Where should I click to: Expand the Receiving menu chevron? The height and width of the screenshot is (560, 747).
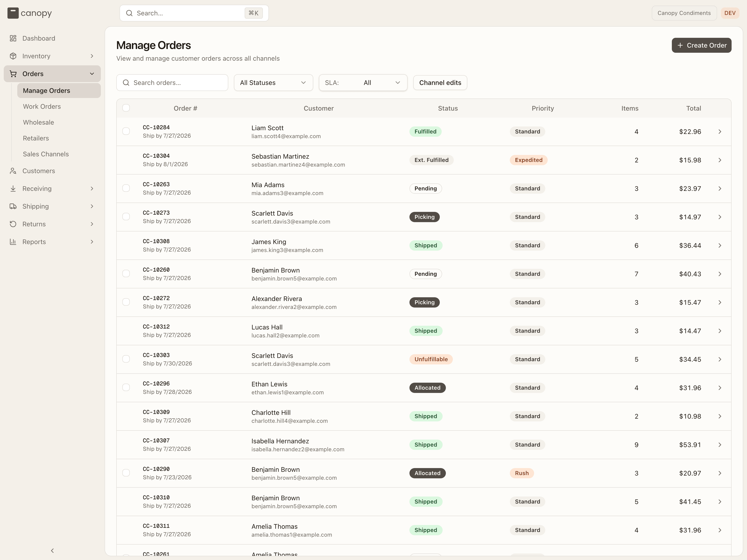(x=92, y=189)
